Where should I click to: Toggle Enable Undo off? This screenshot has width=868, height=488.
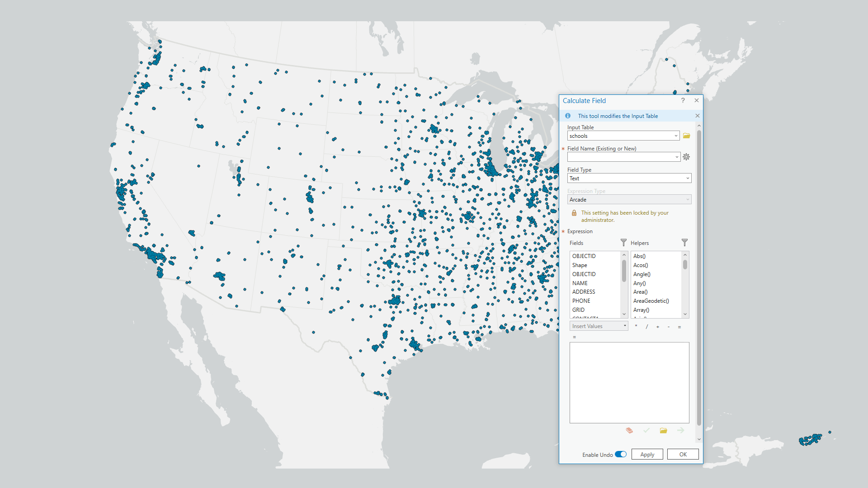[x=620, y=454]
